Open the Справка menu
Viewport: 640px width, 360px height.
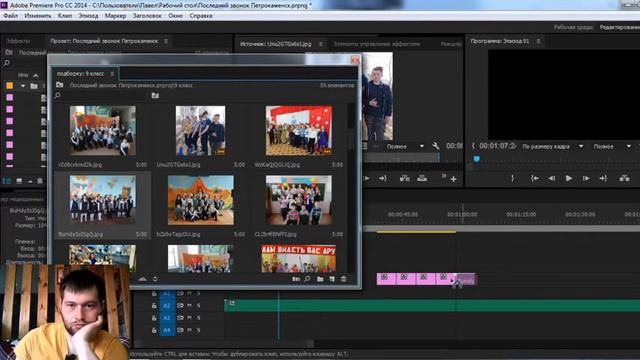200,16
